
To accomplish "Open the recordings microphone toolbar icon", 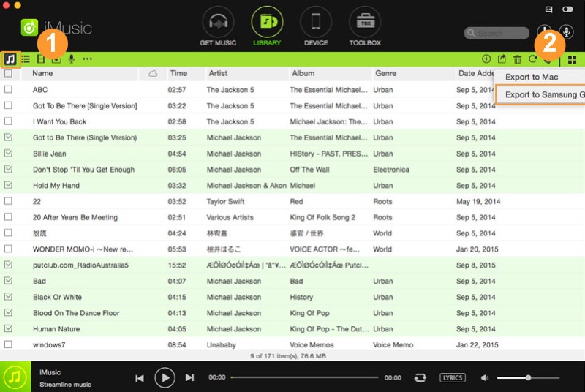I will 71,59.
